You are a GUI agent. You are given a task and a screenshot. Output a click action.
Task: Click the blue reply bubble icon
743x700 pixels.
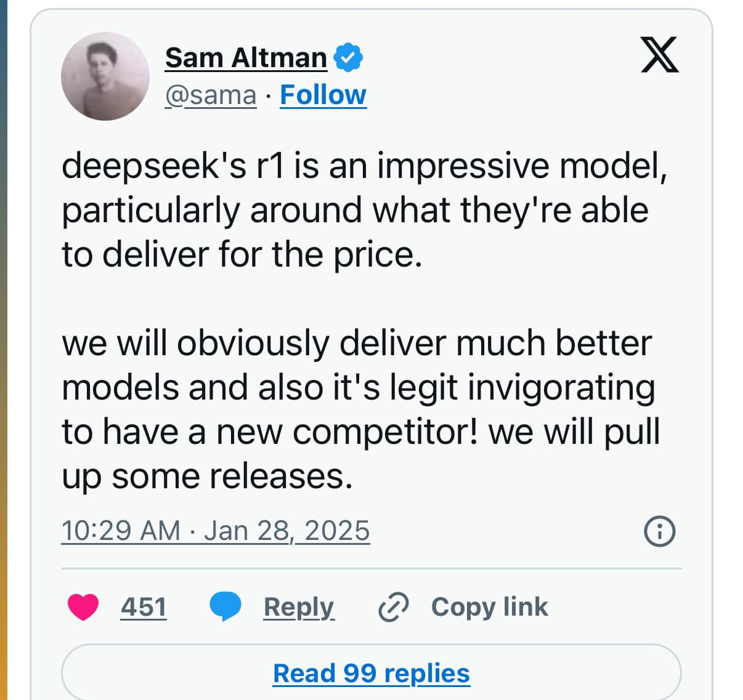225,606
